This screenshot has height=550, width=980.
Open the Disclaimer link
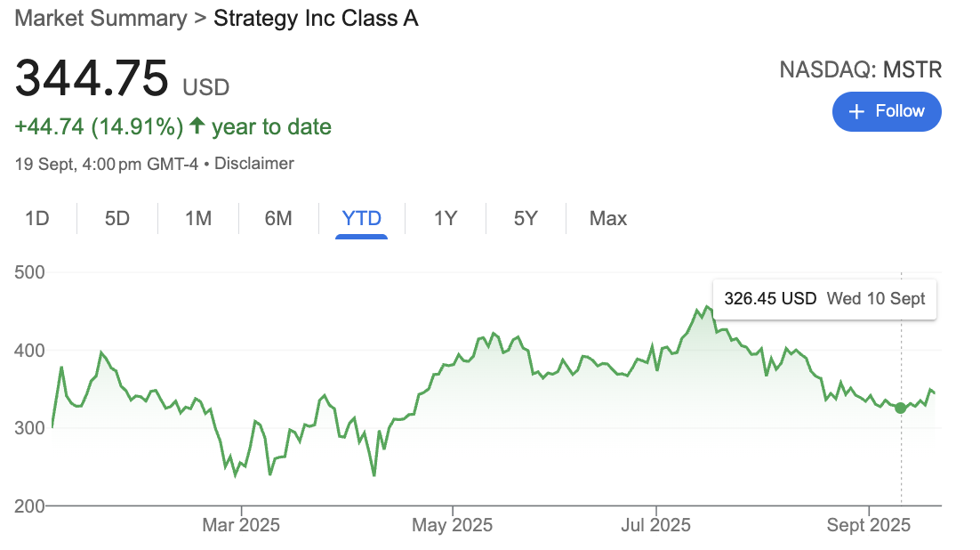click(x=254, y=164)
